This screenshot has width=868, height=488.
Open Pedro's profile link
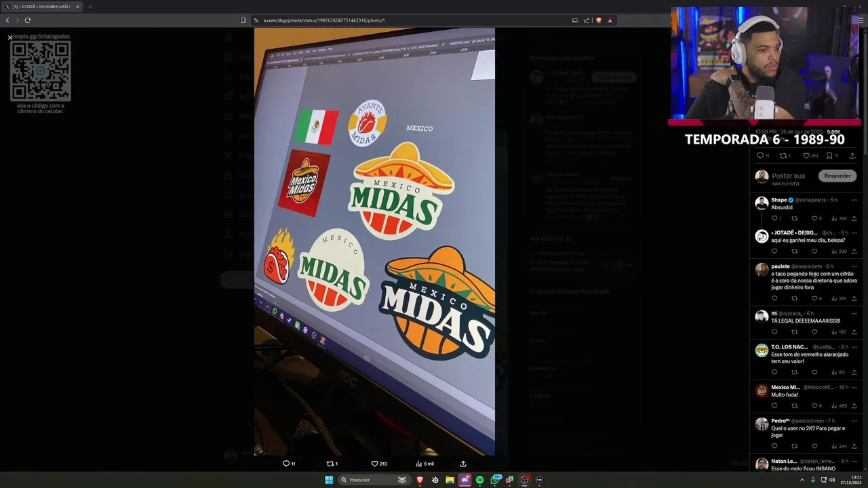pos(780,421)
